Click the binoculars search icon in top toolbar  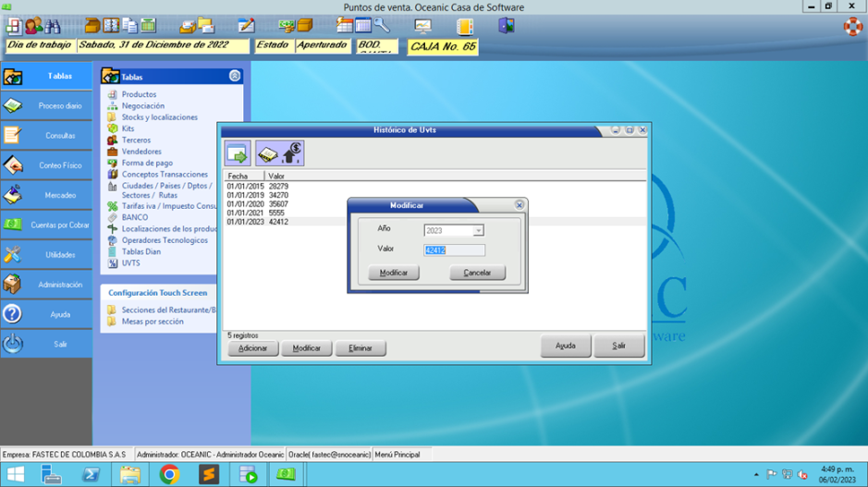(53, 26)
